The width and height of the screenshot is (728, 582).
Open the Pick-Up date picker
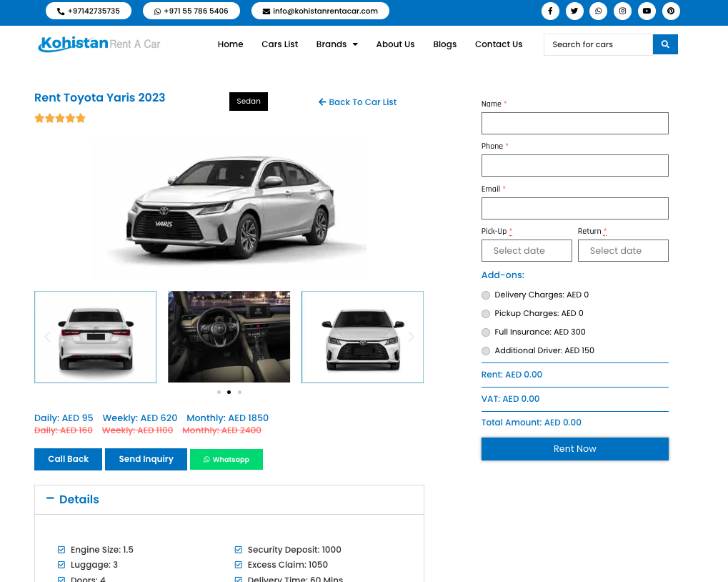pyautogui.click(x=527, y=251)
